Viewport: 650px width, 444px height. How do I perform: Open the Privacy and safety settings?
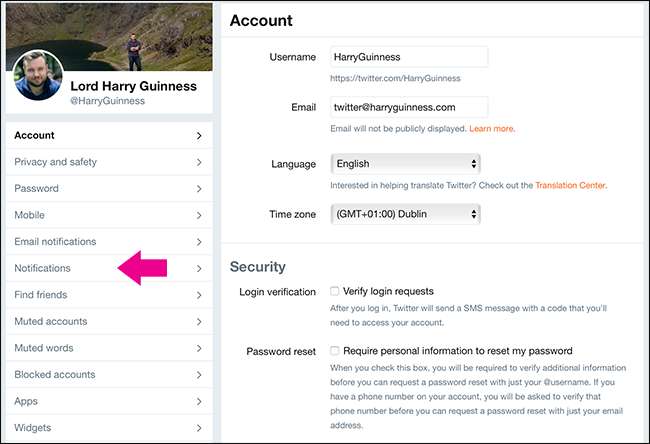(56, 162)
